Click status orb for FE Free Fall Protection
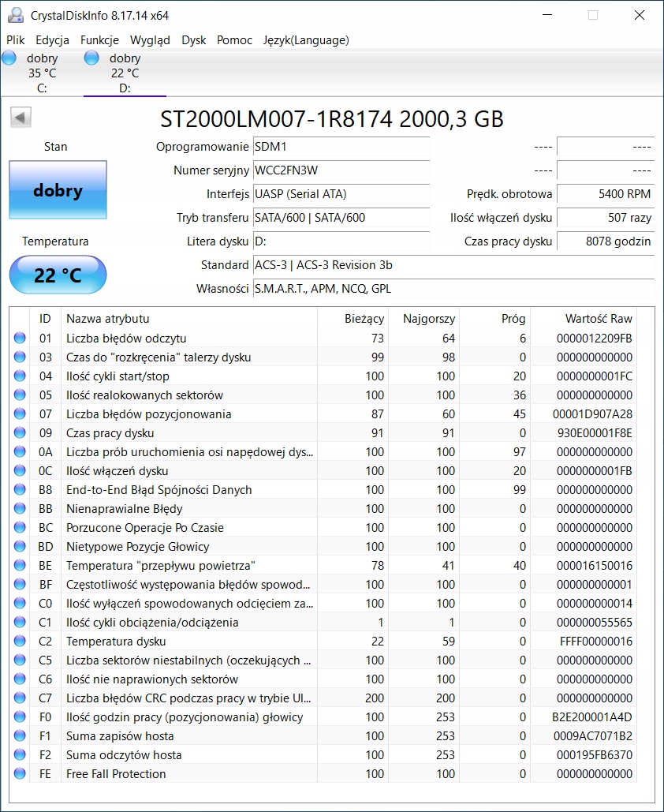The width and height of the screenshot is (664, 812). coord(20,774)
